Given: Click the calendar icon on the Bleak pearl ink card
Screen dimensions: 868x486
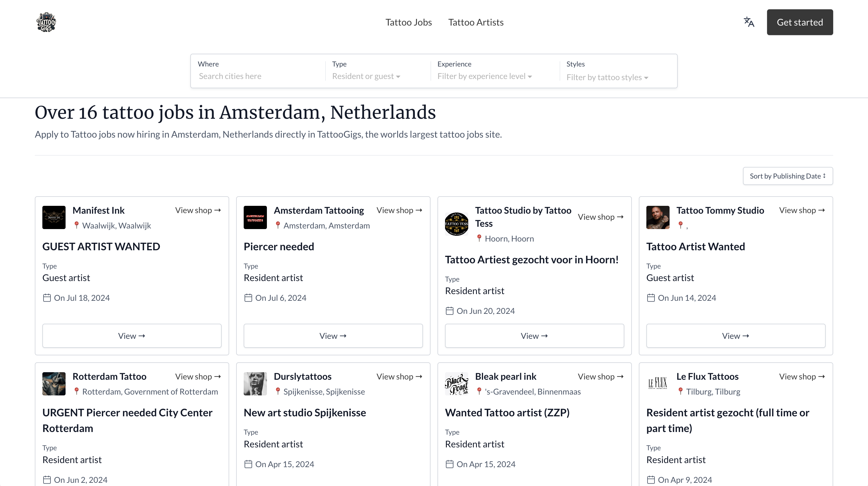Looking at the screenshot, I should (x=449, y=464).
